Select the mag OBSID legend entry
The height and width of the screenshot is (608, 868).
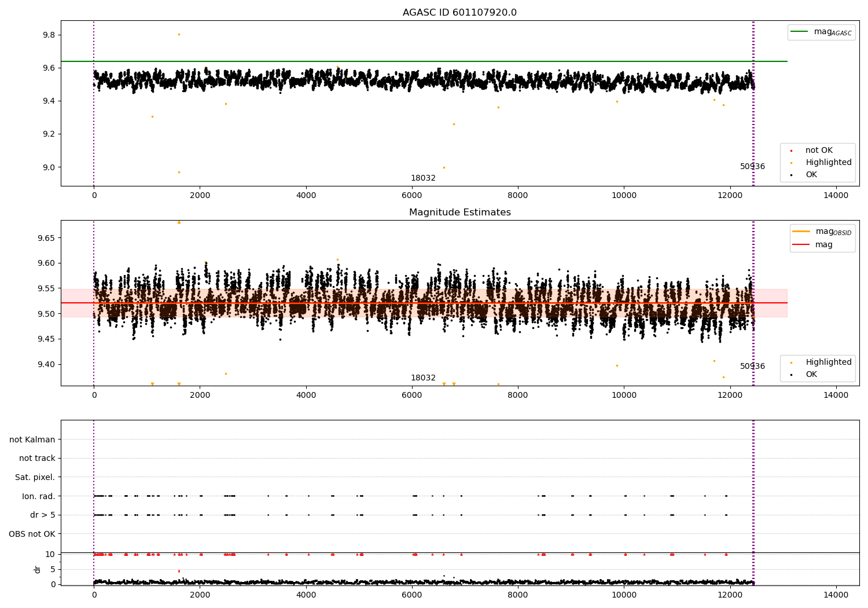click(822, 232)
